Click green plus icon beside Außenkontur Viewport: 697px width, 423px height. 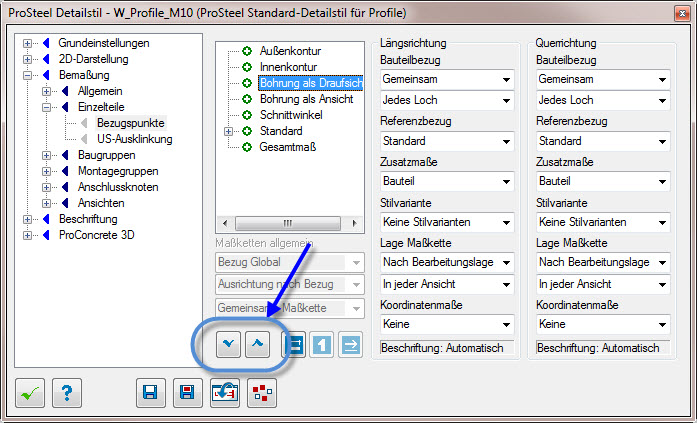(247, 51)
